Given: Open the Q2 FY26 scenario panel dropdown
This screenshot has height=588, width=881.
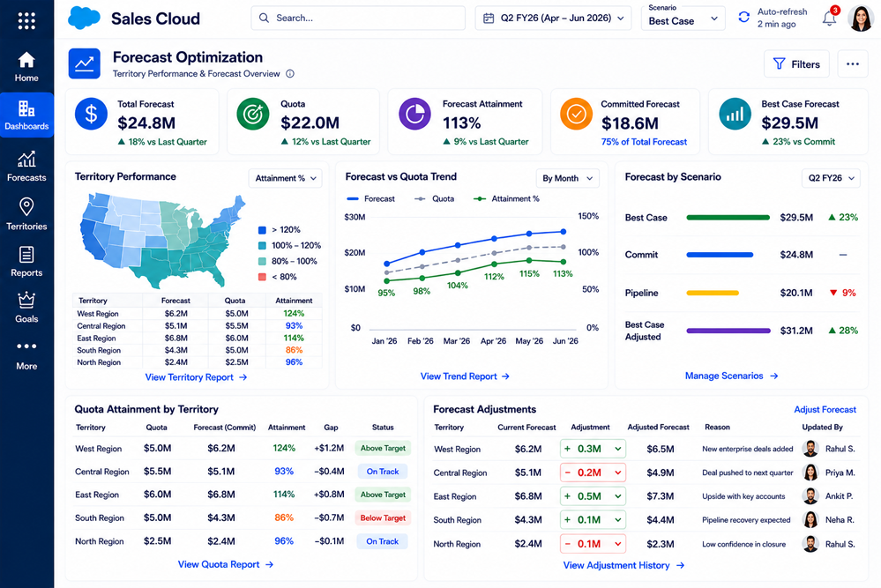Looking at the screenshot, I should 831,178.
